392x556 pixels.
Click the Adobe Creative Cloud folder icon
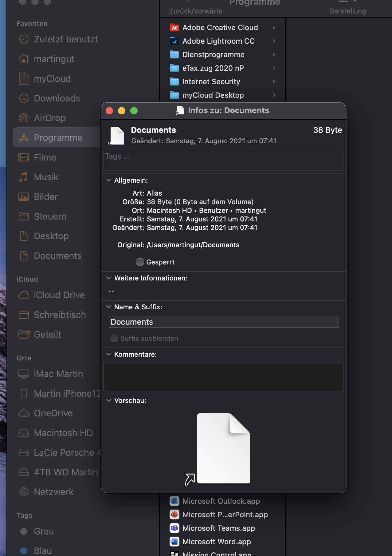174,27
